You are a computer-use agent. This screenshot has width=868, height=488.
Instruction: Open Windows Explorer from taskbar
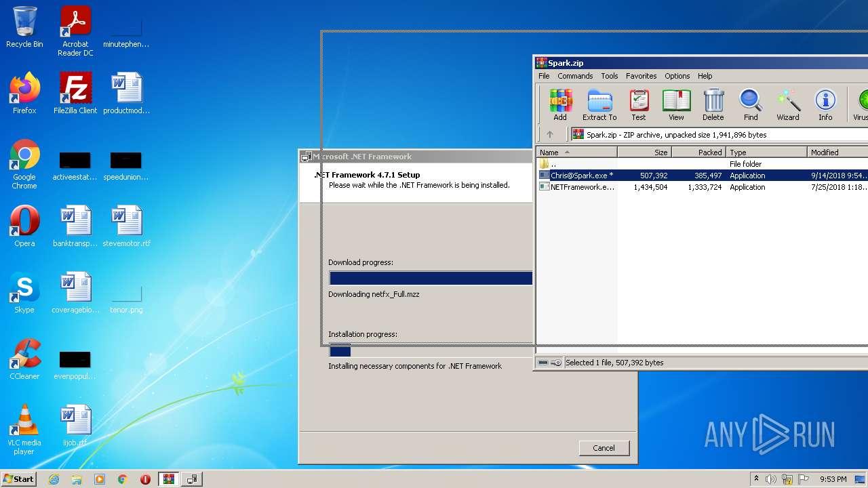(77, 479)
